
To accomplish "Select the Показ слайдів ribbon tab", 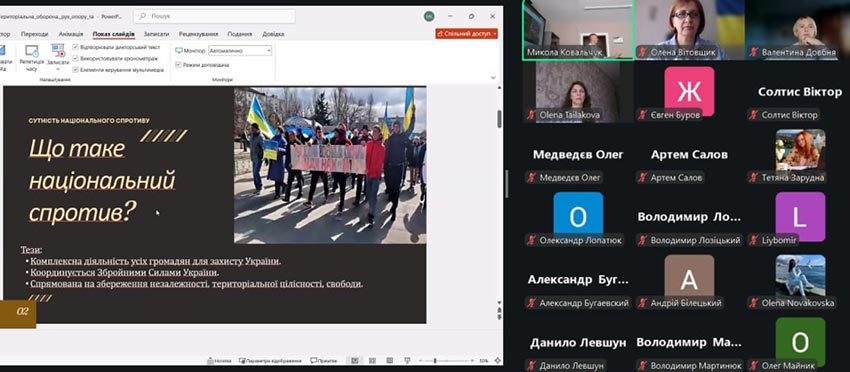I will coord(113,34).
